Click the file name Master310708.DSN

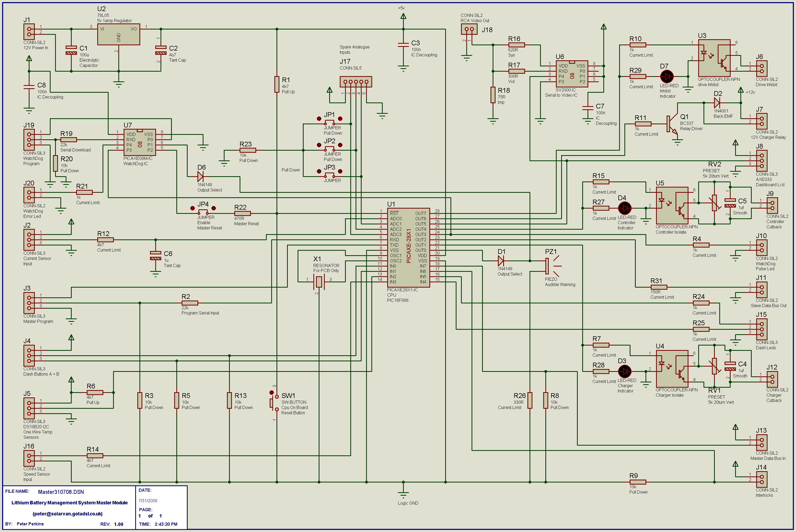(61, 492)
